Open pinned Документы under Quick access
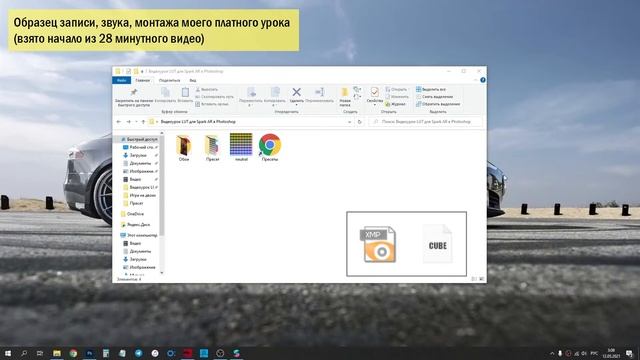 click(x=140, y=163)
